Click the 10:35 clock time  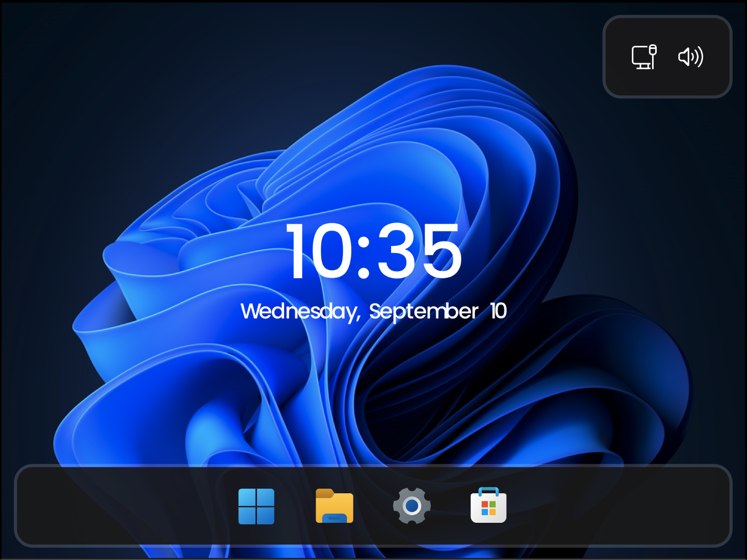374,251
